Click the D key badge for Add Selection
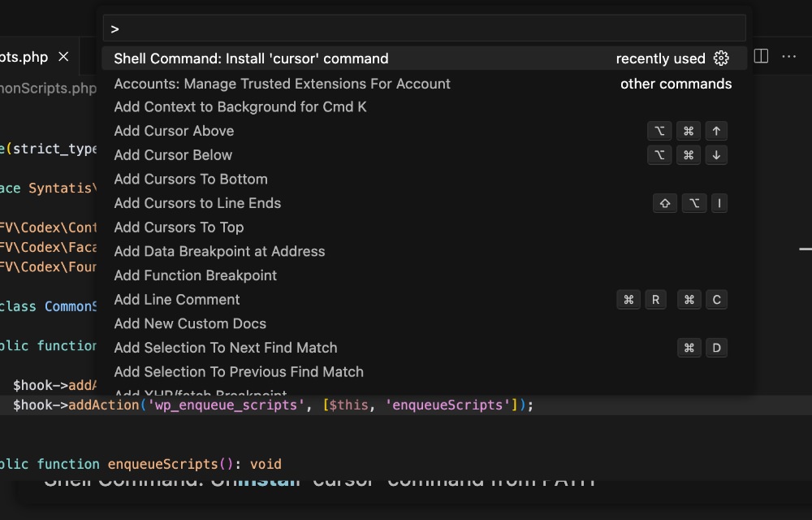 (717, 348)
